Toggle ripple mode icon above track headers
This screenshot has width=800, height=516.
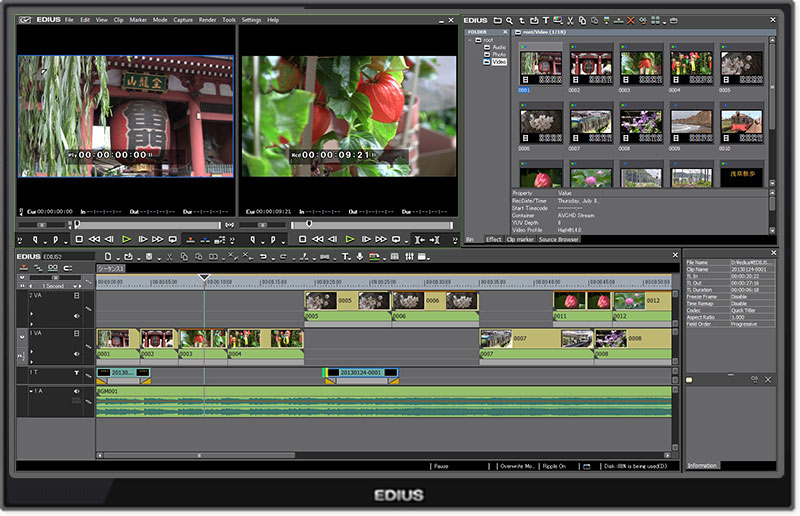[38, 268]
